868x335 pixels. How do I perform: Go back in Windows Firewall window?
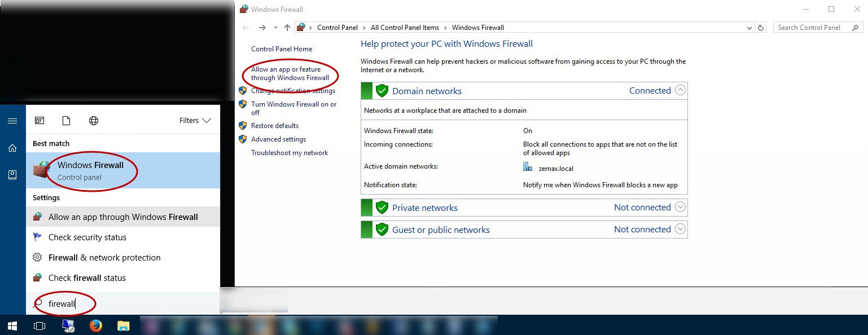[x=245, y=28]
